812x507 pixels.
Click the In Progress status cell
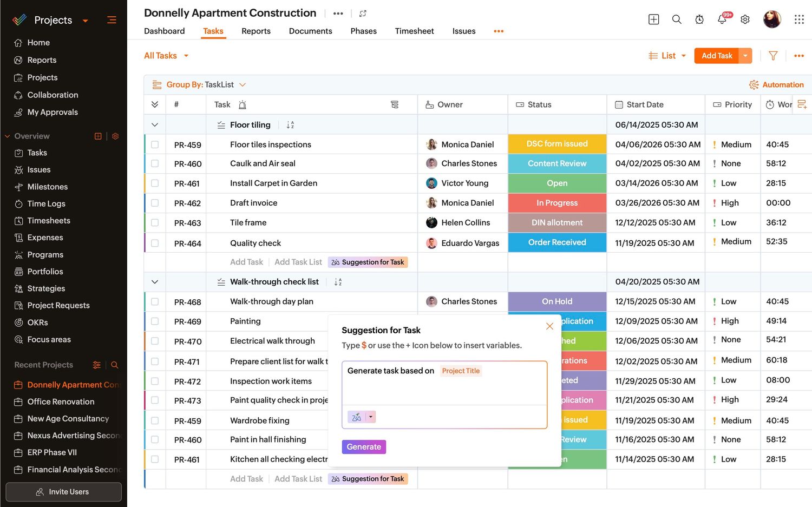(557, 203)
